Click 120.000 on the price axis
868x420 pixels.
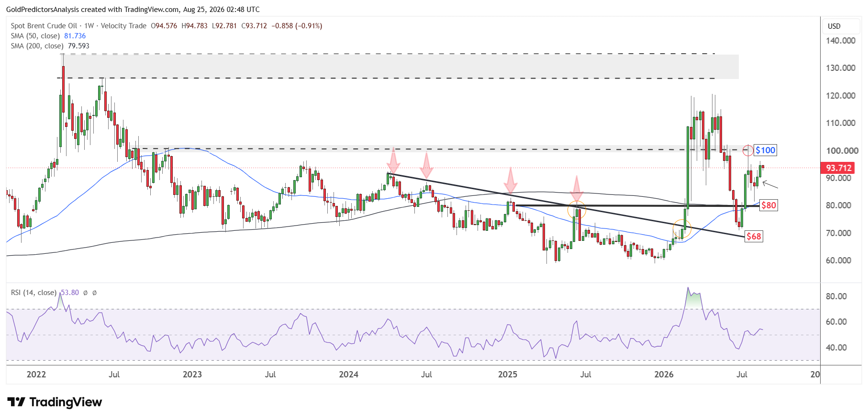[841, 96]
